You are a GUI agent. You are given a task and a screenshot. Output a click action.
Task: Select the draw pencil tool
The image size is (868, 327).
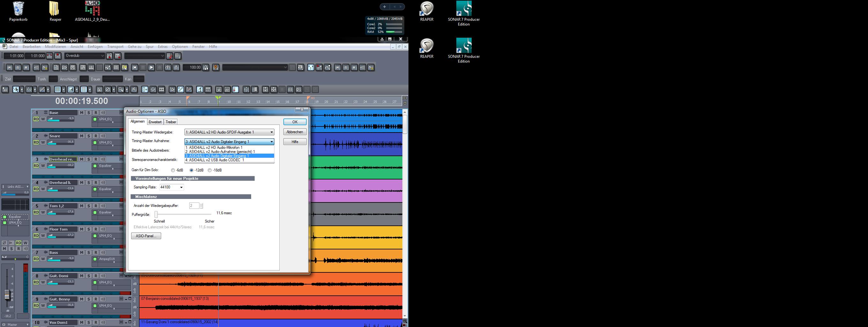click(42, 89)
